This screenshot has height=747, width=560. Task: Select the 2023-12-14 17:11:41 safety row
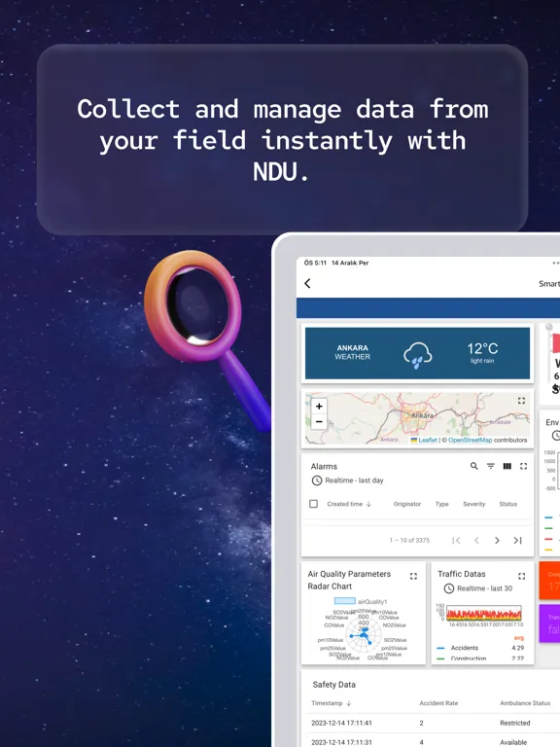click(x=431, y=723)
